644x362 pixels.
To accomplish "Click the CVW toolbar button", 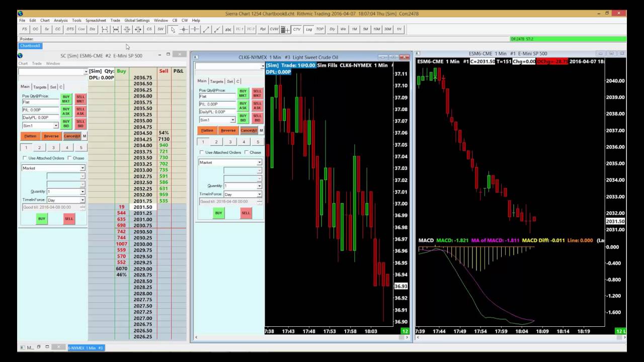I will click(x=274, y=29).
